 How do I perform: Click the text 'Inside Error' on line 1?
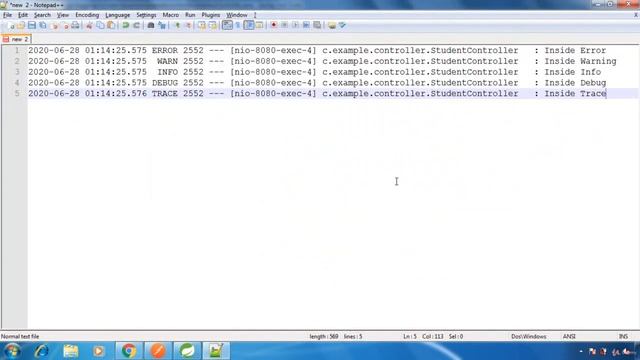(575, 50)
